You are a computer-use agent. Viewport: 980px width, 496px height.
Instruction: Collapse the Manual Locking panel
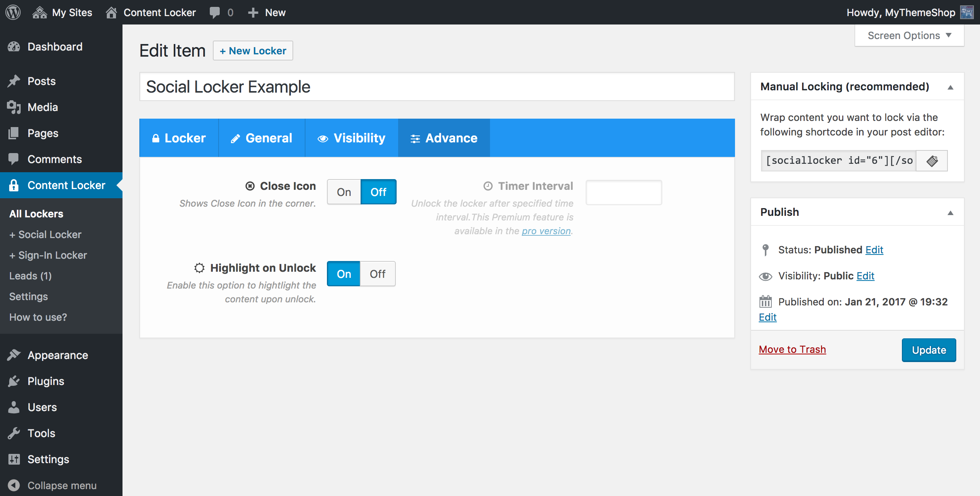coord(950,87)
